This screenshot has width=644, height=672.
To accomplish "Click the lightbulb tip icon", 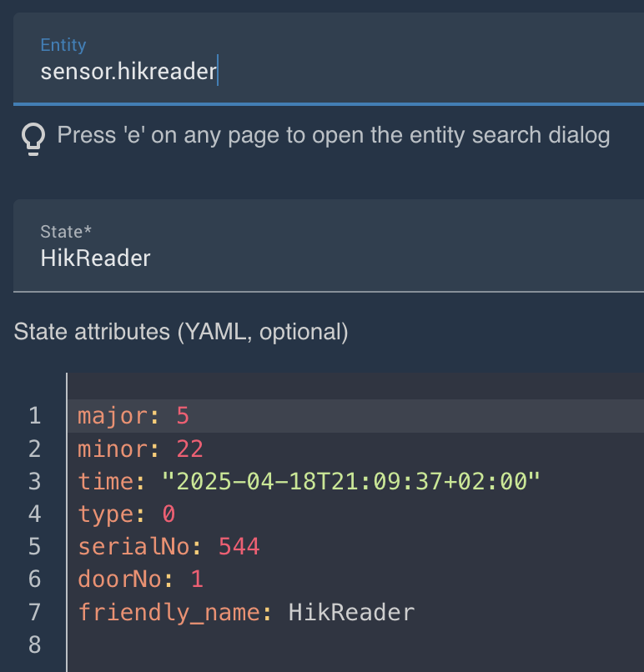I will coord(33,138).
